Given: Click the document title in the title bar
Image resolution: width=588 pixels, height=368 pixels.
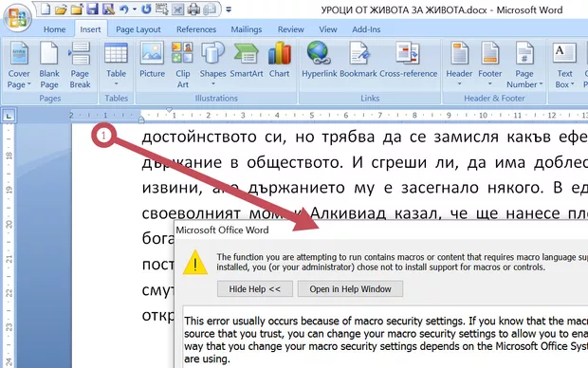Looking at the screenshot, I should click(x=441, y=9).
